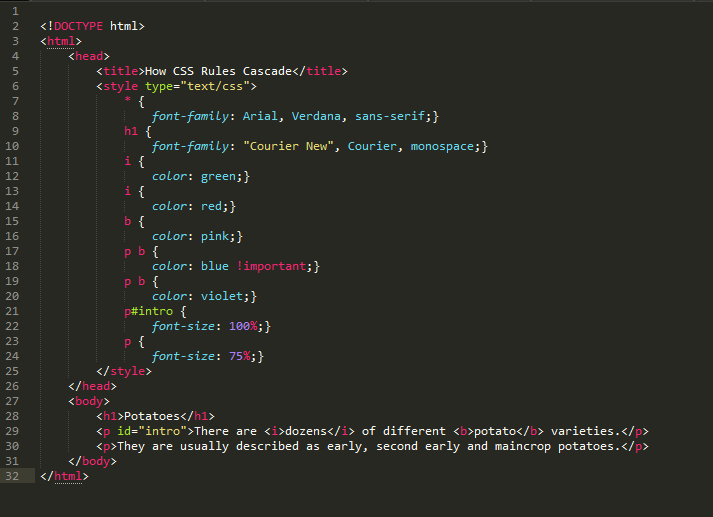Click the p selector on line 23
Image resolution: width=713 pixels, height=517 pixels.
(128, 342)
